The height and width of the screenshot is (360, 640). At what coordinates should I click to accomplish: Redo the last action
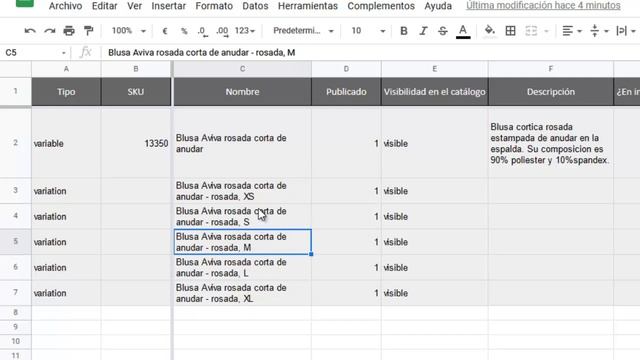pos(50,31)
